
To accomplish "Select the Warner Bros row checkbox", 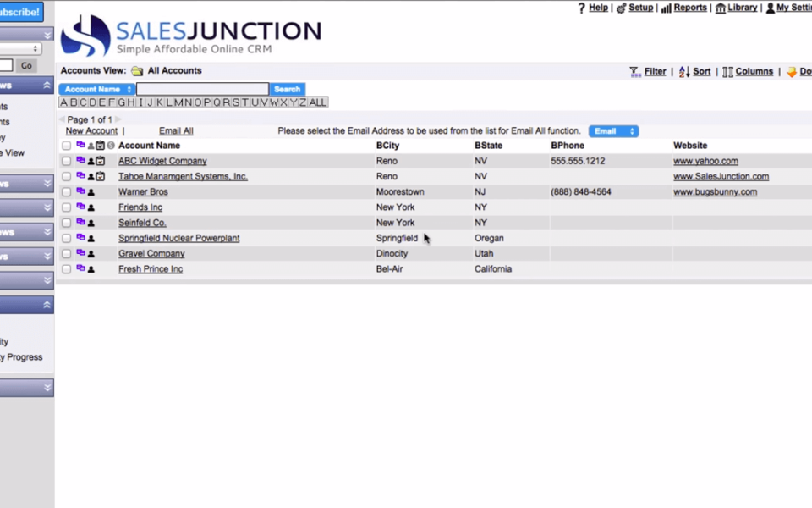I will [66, 192].
